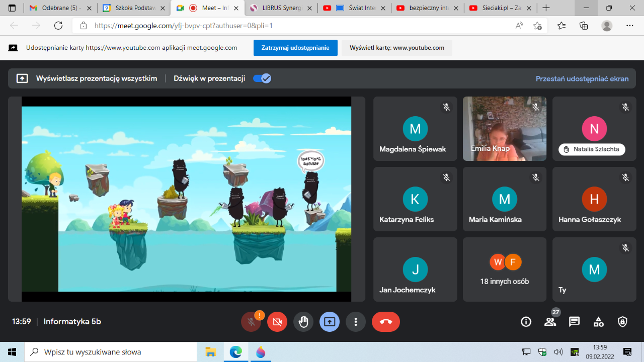
Task: Click 'Przestań udostępniać ekran'
Action: pyautogui.click(x=582, y=78)
